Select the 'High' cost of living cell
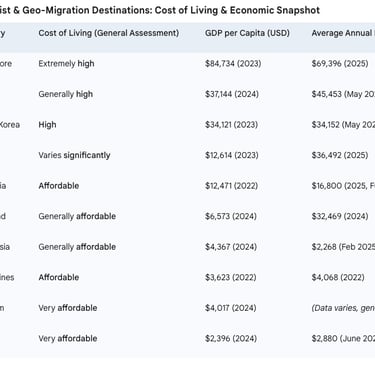The image size is (375, 366). [47, 125]
